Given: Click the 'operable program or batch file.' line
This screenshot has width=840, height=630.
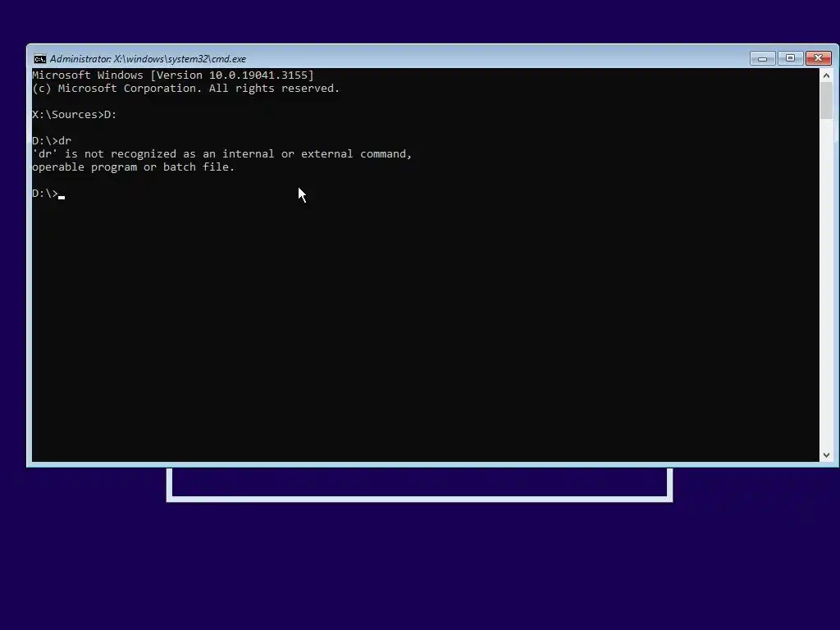Looking at the screenshot, I should 134,167.
